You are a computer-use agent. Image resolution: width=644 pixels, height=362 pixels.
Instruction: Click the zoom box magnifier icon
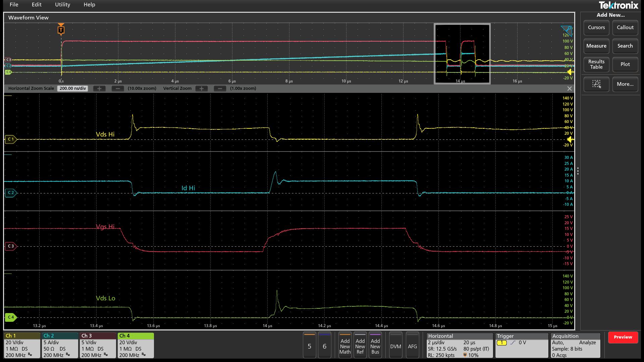pyautogui.click(x=596, y=84)
